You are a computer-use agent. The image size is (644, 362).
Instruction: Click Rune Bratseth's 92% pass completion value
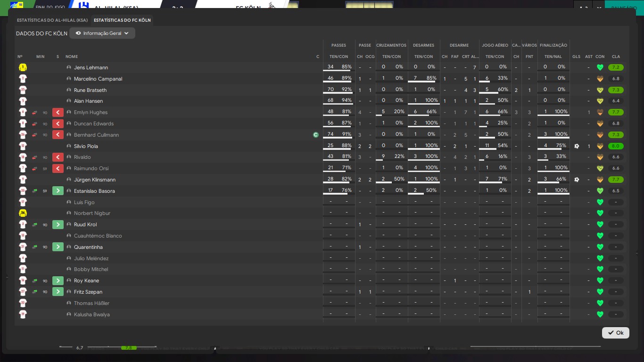point(347,89)
